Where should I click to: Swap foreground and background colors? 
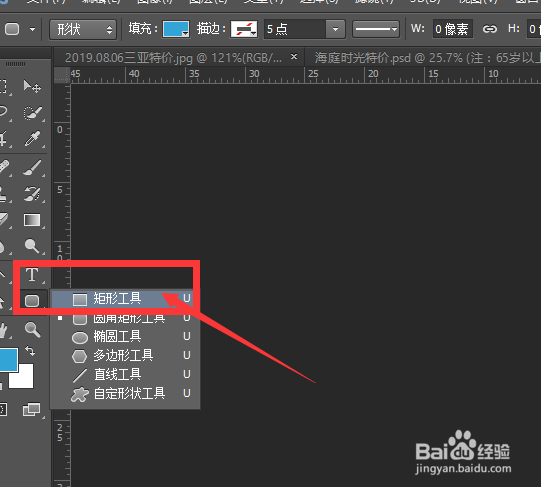[30, 351]
